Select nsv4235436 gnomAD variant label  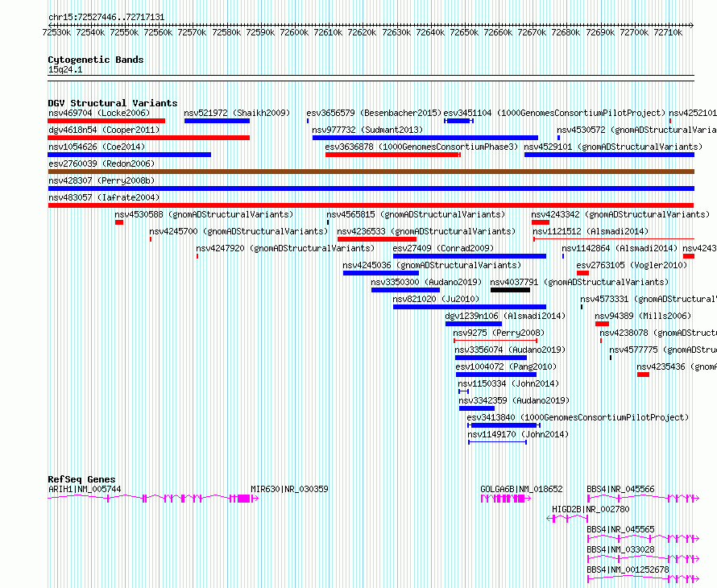point(677,366)
